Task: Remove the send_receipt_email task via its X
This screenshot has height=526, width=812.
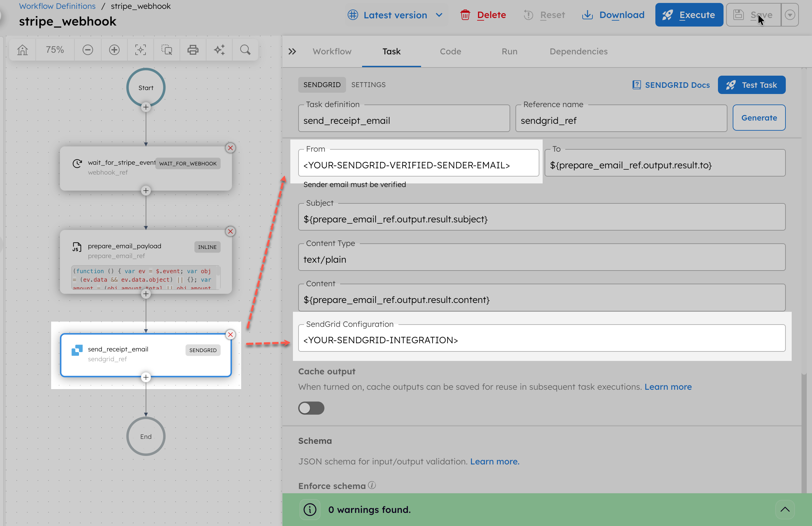Action: click(x=231, y=335)
